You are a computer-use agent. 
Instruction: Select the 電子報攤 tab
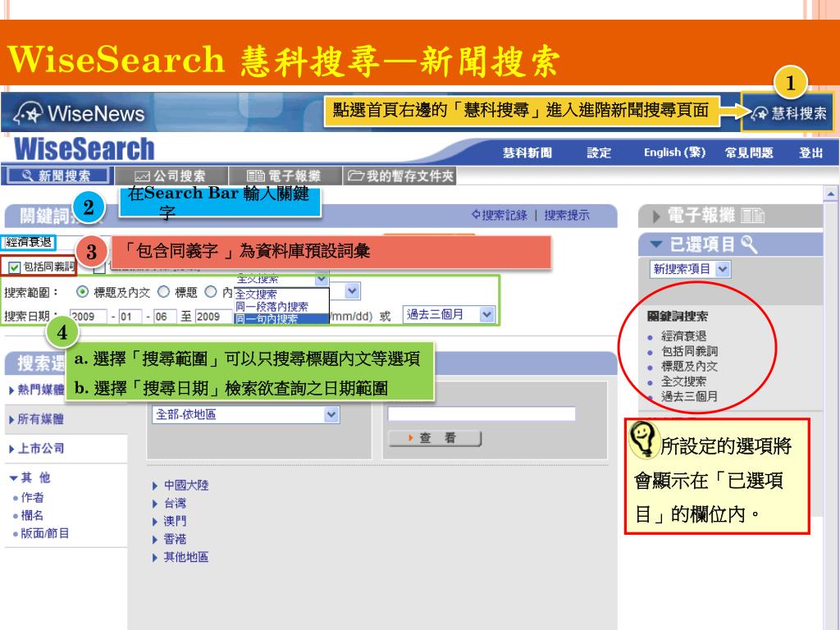pos(285,176)
